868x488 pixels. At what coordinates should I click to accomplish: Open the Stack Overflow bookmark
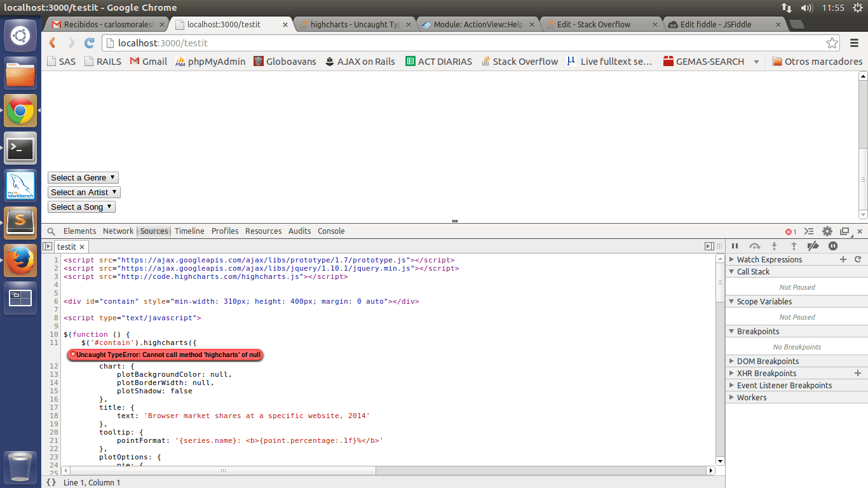(519, 62)
